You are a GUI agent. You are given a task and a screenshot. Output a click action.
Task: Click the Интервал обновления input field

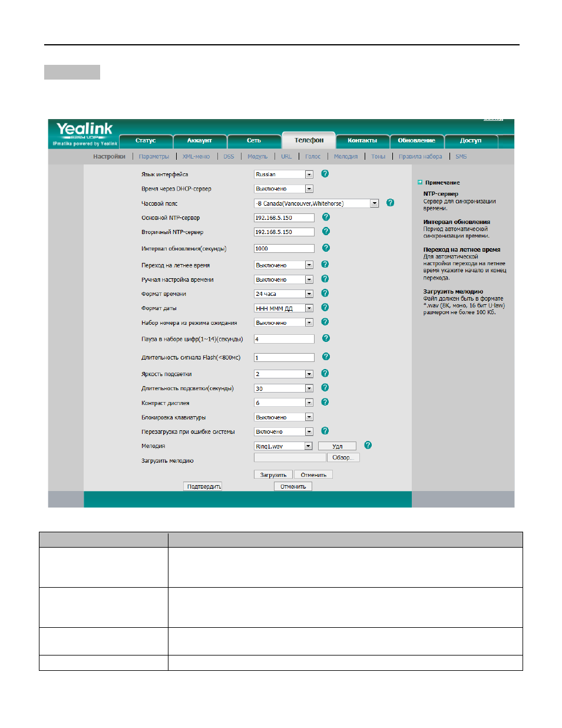coord(284,249)
